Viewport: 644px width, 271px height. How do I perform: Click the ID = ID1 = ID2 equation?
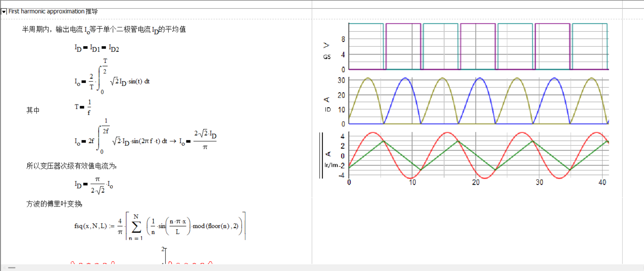coord(97,48)
